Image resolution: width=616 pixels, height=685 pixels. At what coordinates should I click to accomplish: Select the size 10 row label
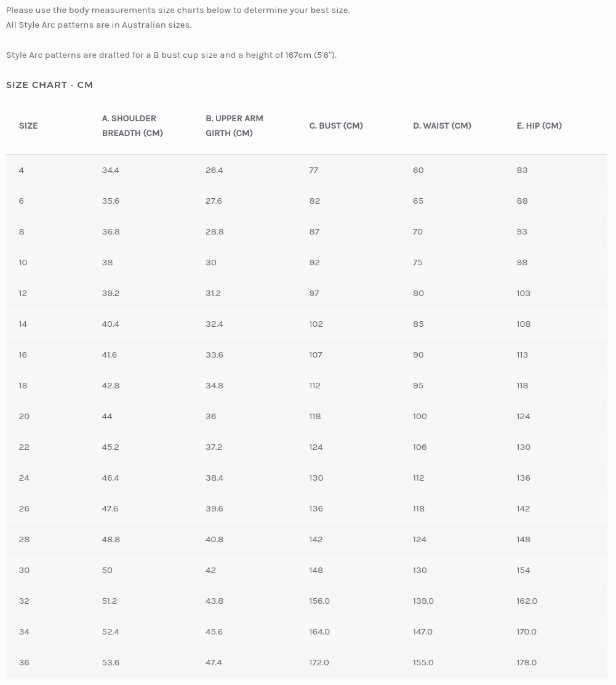click(x=23, y=262)
